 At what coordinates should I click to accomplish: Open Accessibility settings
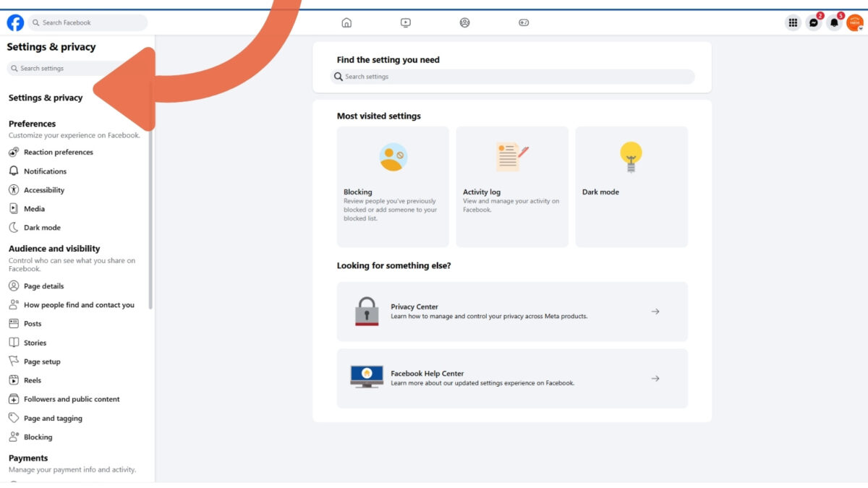44,190
